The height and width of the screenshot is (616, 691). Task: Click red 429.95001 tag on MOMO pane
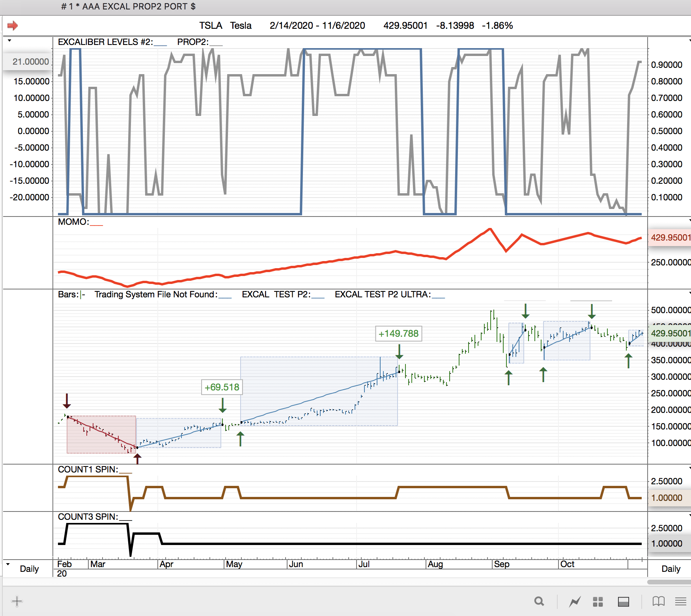670,238
